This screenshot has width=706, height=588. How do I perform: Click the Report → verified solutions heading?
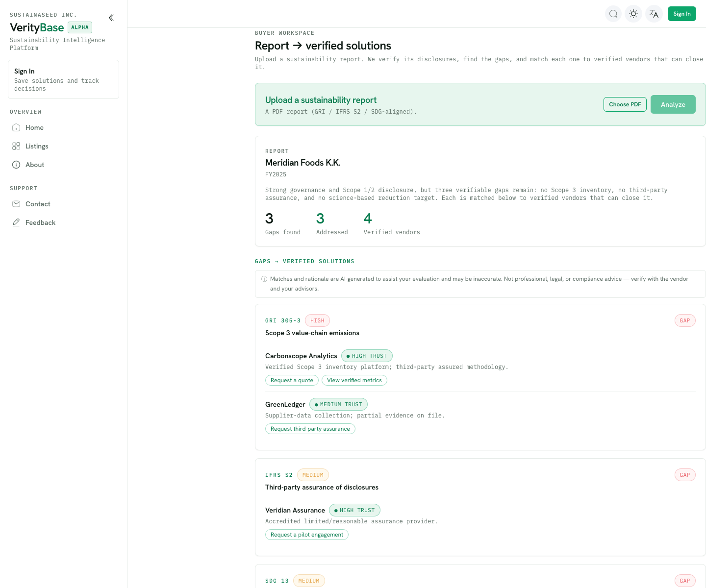323,46
